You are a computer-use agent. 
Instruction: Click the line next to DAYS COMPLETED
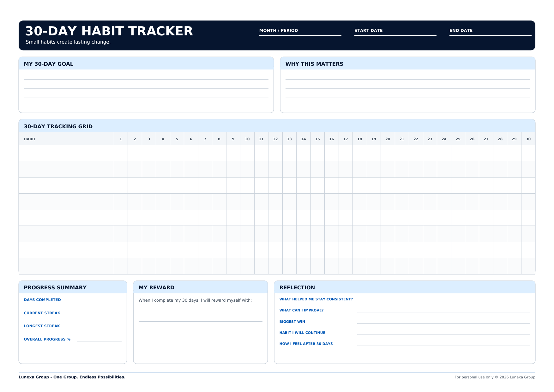pyautogui.click(x=99, y=302)
